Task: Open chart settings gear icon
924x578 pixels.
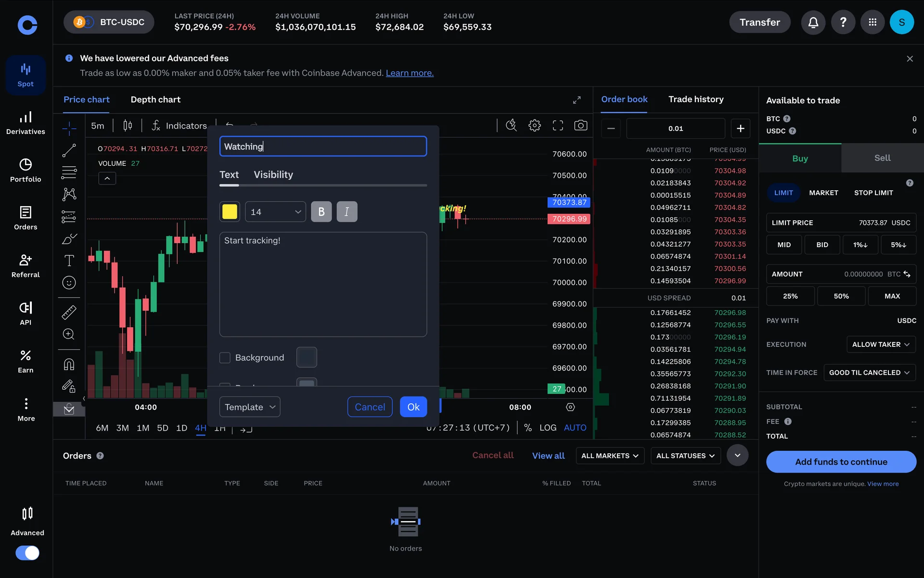Action: 534,126
